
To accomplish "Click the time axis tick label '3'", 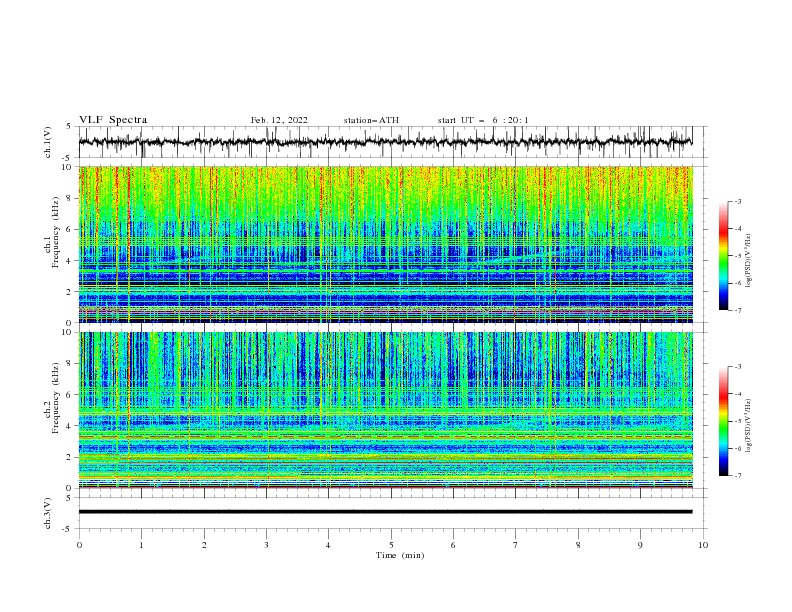I will point(266,545).
